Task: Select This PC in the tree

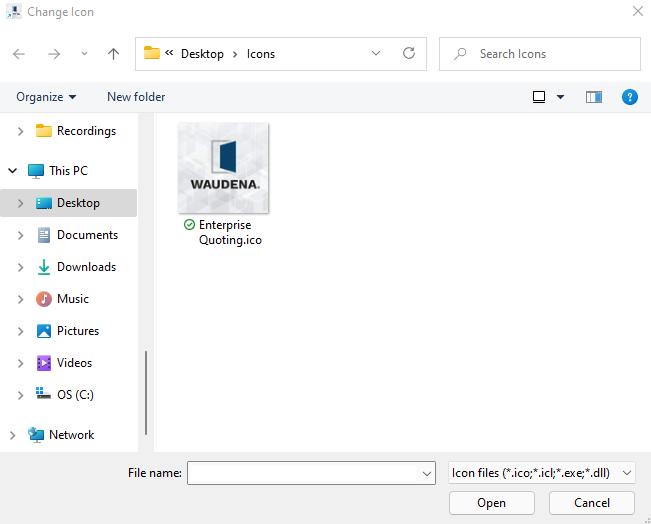Action: 69,171
